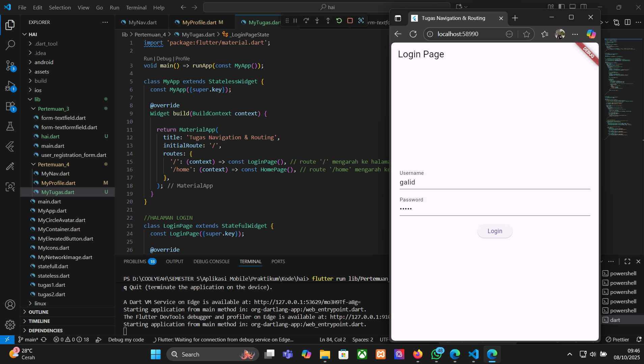Viewport: 644px width, 364px height.
Task: Open the Run and Debug view
Action: pos(10,86)
